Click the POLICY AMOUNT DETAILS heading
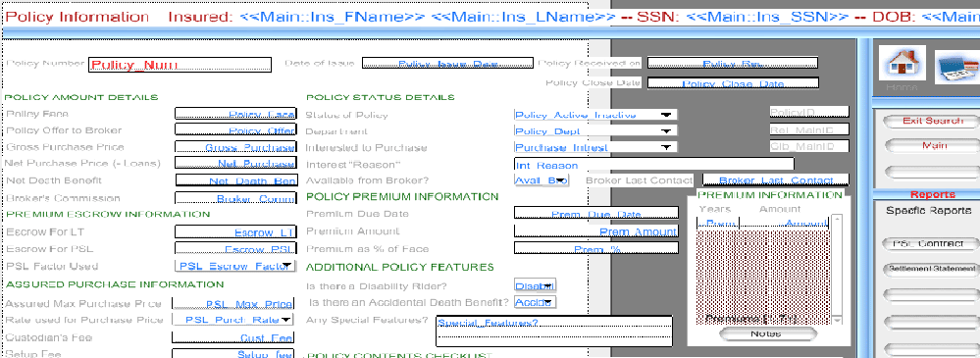This screenshot has width=980, height=358. (81, 97)
